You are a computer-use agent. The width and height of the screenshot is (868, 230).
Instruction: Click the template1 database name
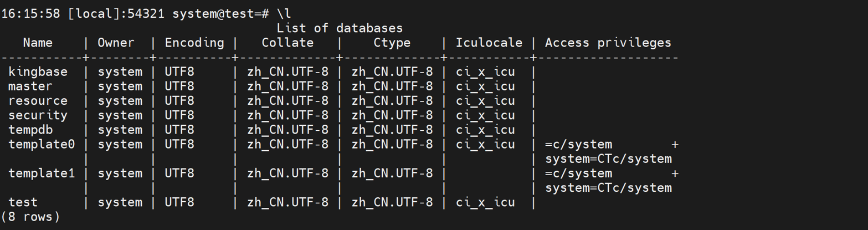42,173
